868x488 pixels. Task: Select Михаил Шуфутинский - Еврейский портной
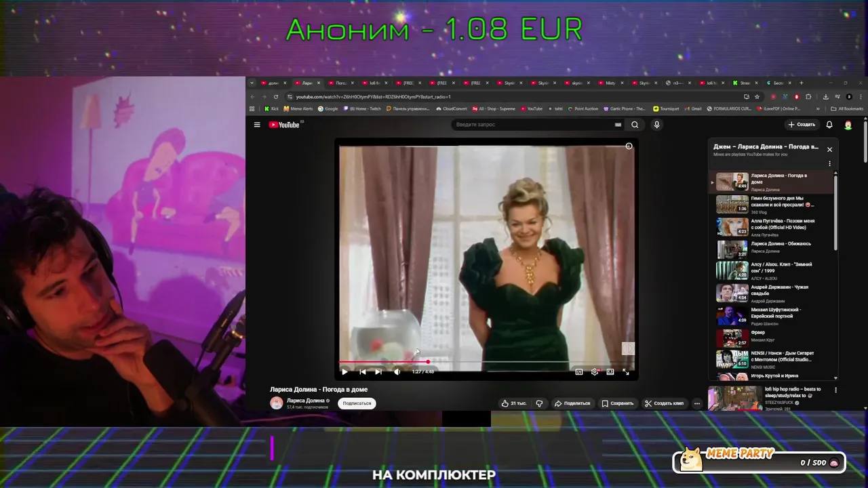(772, 316)
